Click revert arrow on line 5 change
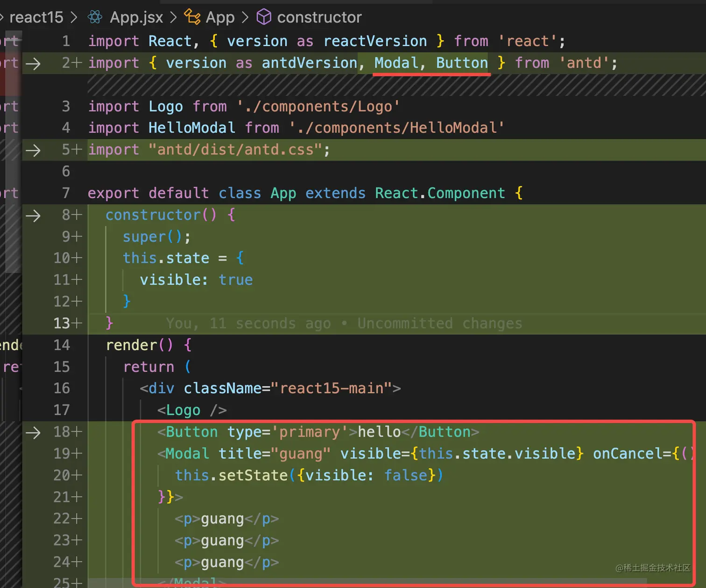 click(x=33, y=150)
